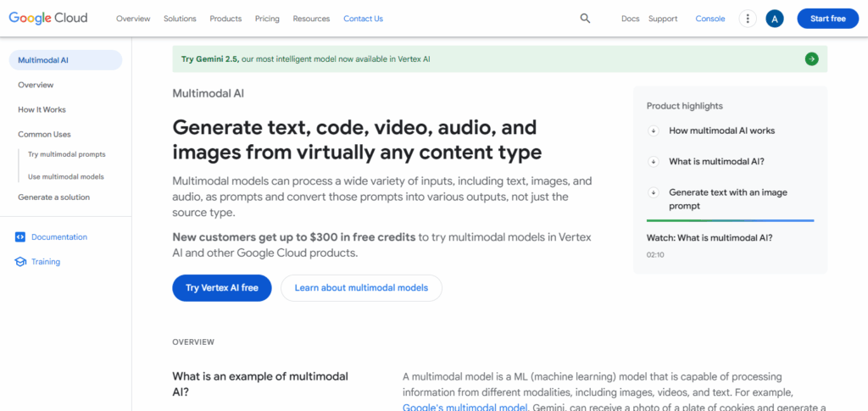
Task: Open the three-dot more options menu
Action: tap(748, 19)
